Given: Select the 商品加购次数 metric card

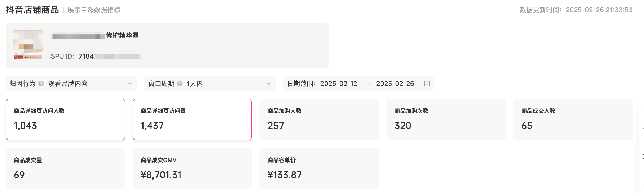Looking at the screenshot, I should tap(446, 119).
